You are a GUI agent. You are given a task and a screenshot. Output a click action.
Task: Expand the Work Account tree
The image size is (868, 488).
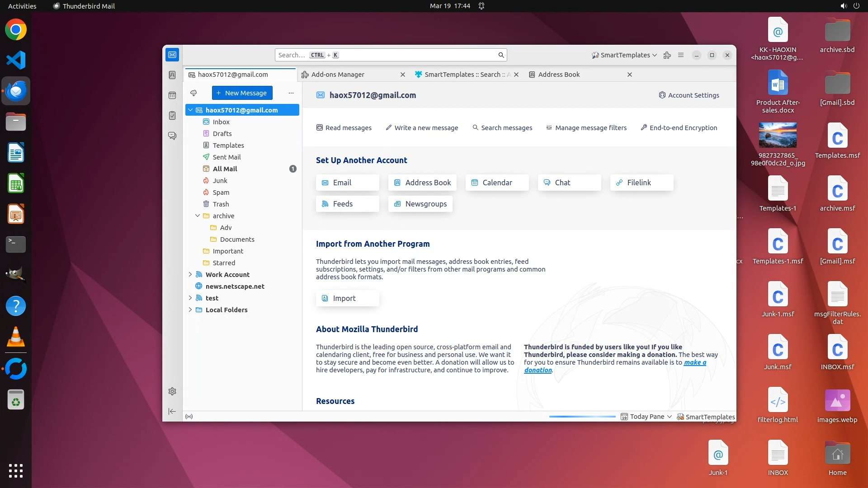click(x=190, y=275)
